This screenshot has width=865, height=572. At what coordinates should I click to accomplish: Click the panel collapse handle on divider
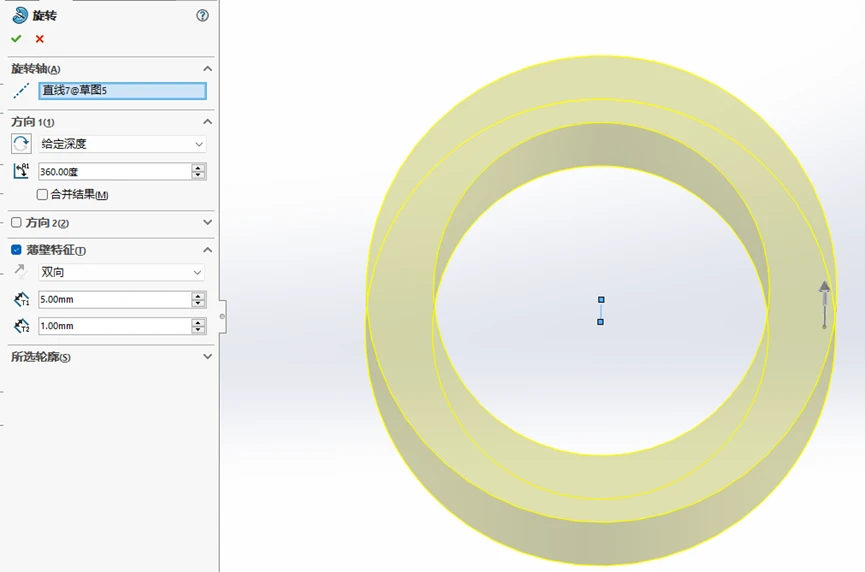[x=222, y=317]
